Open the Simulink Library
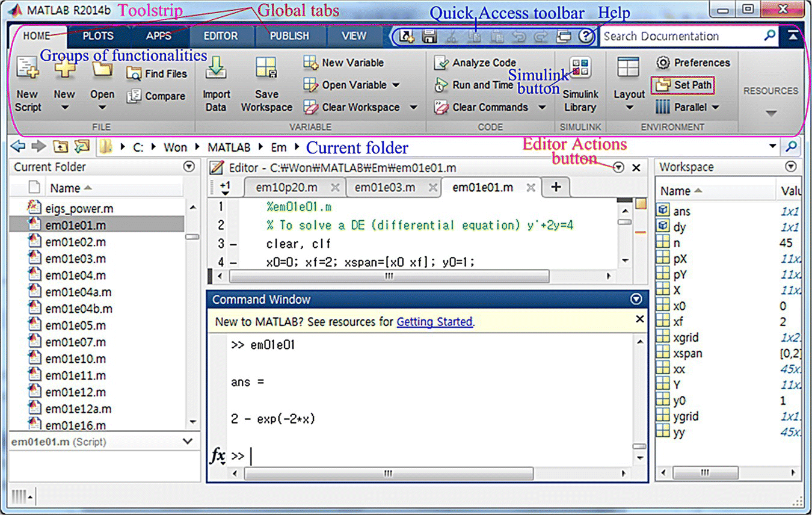Viewport: 812px width, 515px height. pyautogui.click(x=580, y=84)
